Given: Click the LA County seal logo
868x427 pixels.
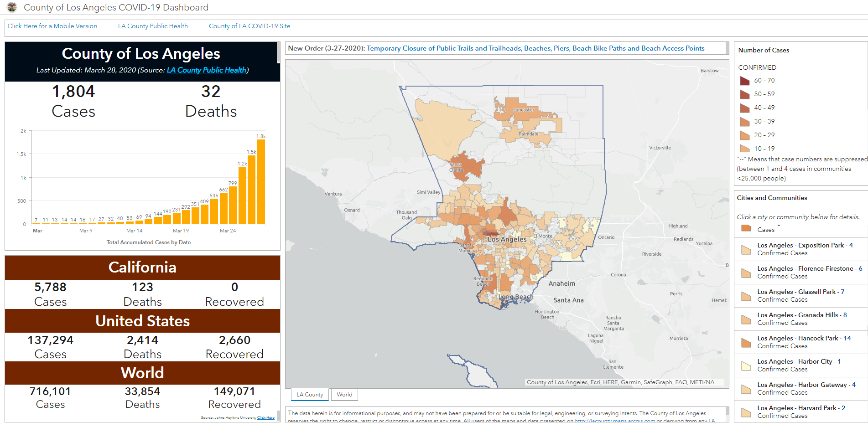Looking at the screenshot, I should 12,7.
